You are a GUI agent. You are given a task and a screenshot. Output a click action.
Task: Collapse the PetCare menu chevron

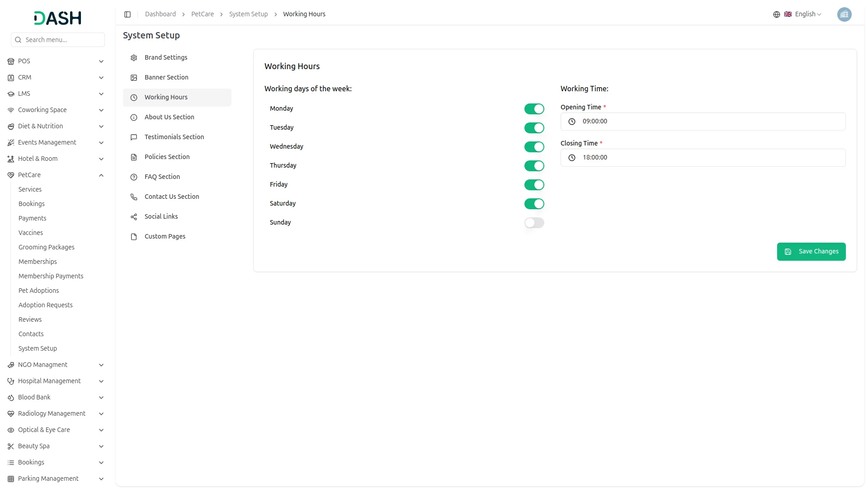pos(101,175)
